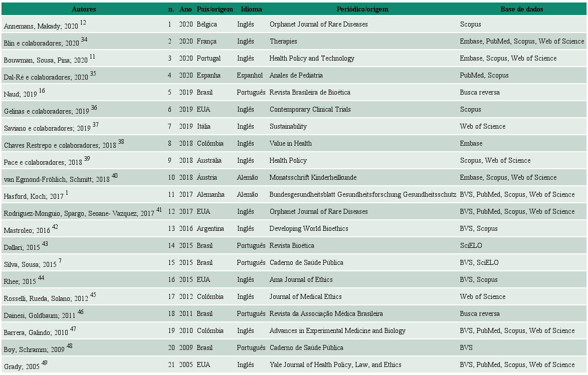
Task: Click the Autores column header
Action: click(x=84, y=9)
